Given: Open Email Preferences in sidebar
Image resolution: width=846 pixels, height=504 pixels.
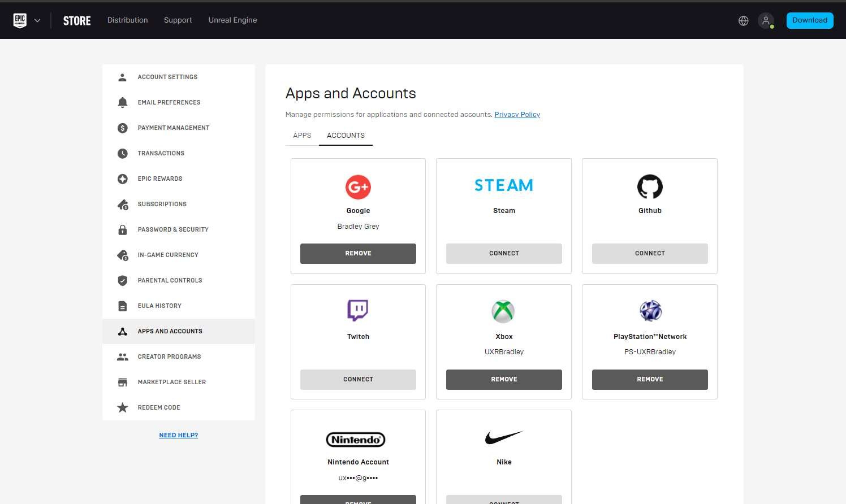Looking at the screenshot, I should (x=179, y=102).
